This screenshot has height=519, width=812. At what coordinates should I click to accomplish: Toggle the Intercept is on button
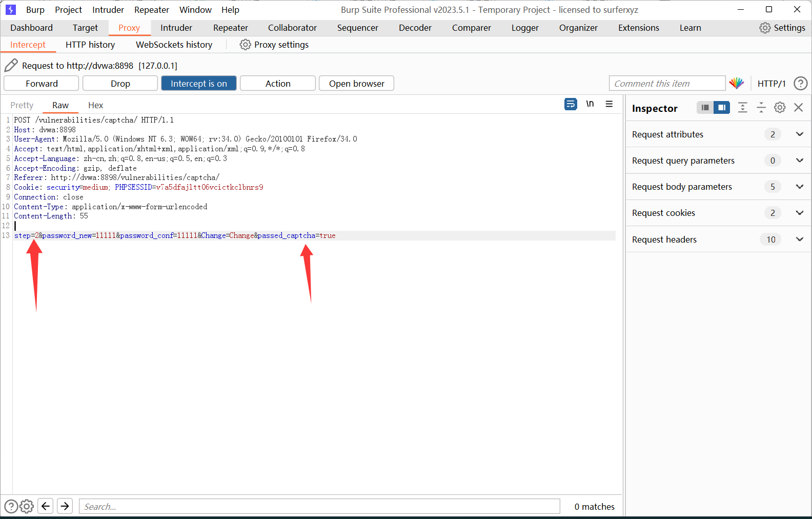199,83
